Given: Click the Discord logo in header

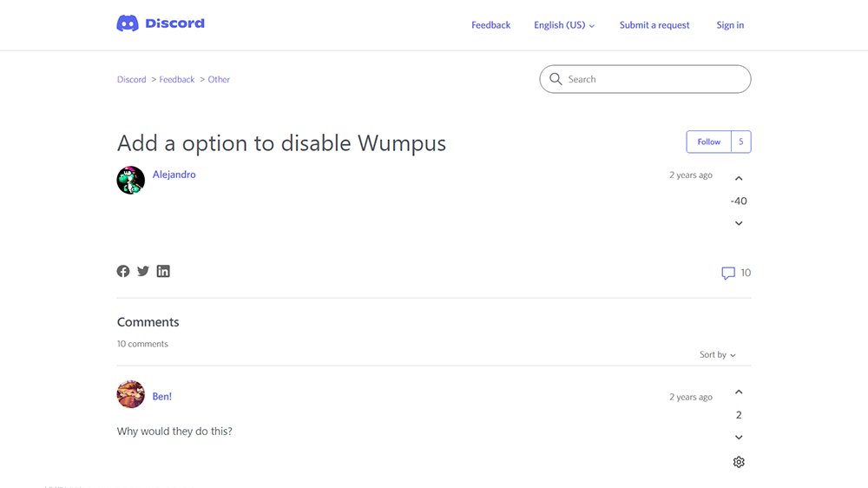Looking at the screenshot, I should [x=161, y=23].
